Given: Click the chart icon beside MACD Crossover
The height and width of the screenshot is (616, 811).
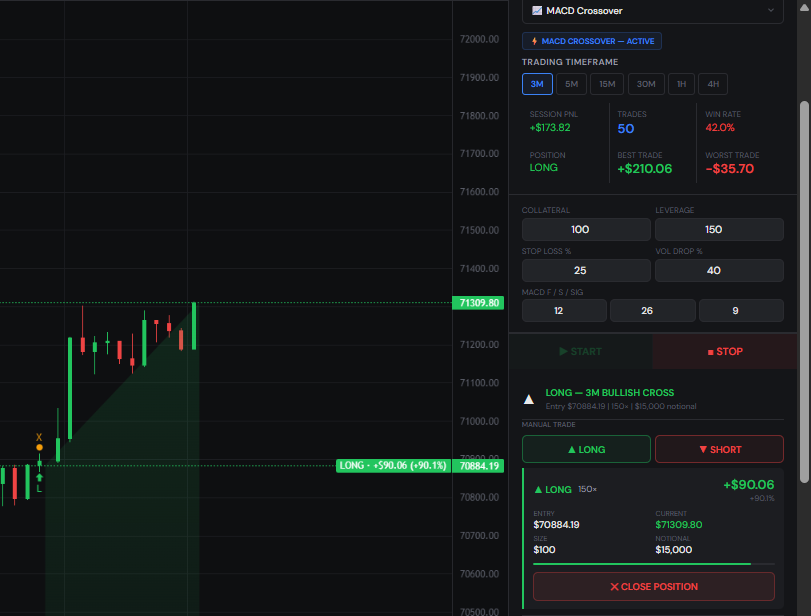Looking at the screenshot, I should [x=537, y=11].
